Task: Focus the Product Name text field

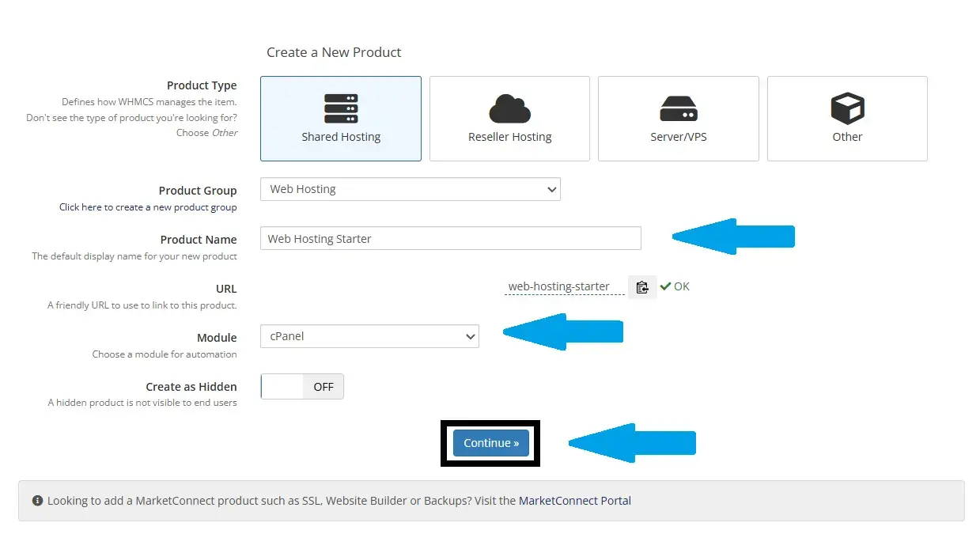Action: pyautogui.click(x=450, y=239)
